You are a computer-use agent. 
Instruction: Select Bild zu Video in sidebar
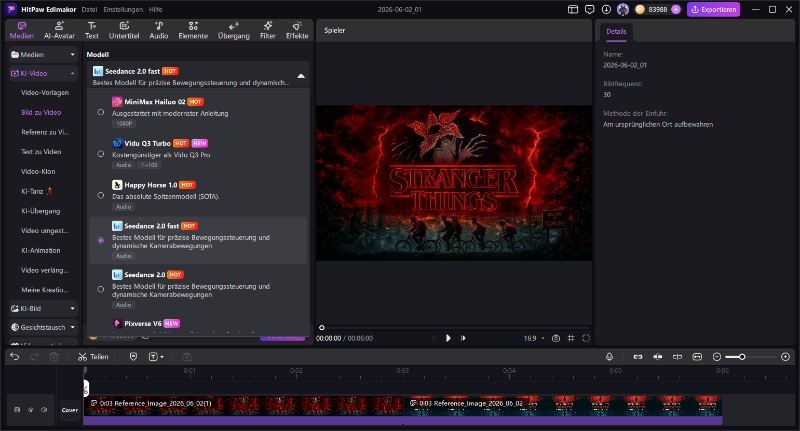coord(41,112)
